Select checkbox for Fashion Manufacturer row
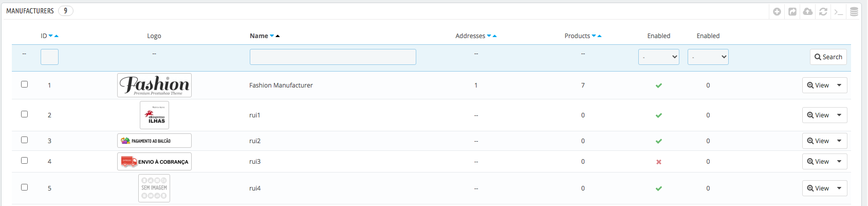The width and height of the screenshot is (868, 206). [24, 84]
